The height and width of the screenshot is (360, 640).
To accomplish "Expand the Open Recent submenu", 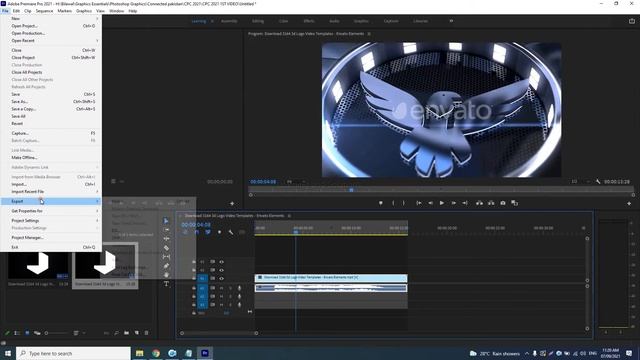I will (51, 40).
